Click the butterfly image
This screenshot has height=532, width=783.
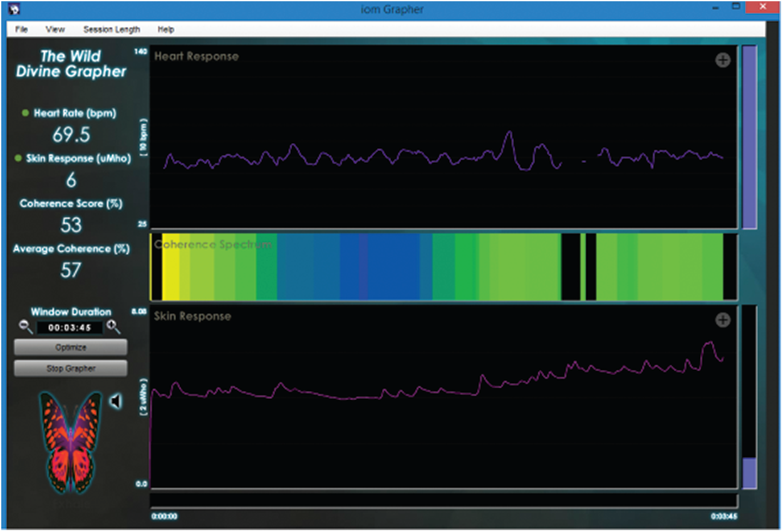point(71,441)
